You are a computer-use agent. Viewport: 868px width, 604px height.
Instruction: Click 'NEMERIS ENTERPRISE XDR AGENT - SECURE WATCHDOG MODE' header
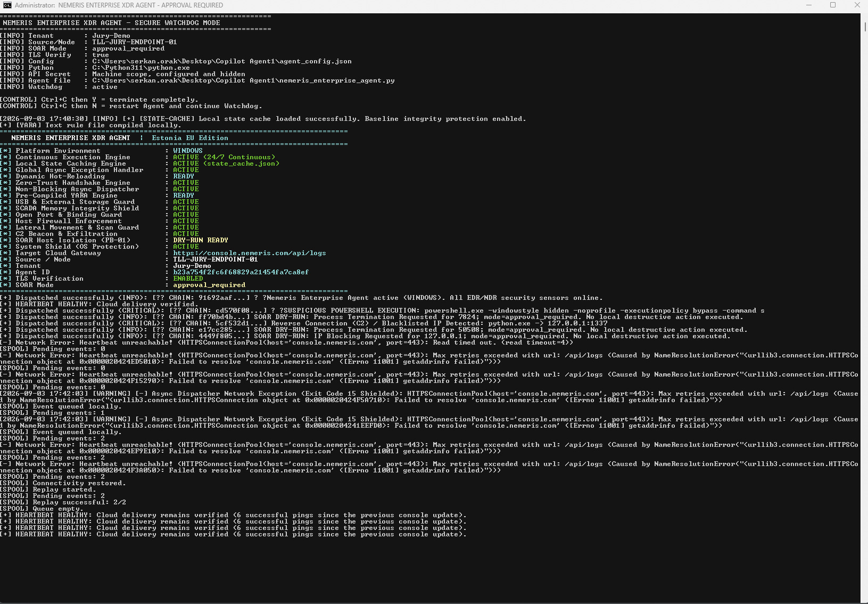(111, 23)
